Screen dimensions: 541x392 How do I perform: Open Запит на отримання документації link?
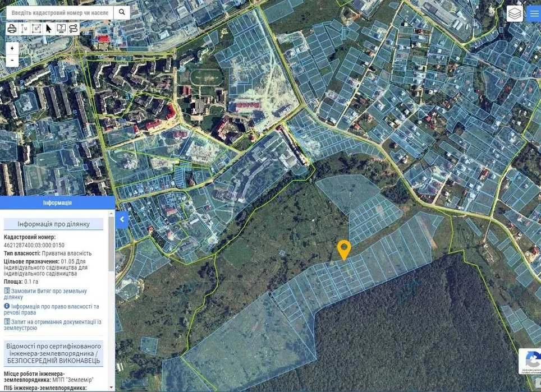(52, 325)
